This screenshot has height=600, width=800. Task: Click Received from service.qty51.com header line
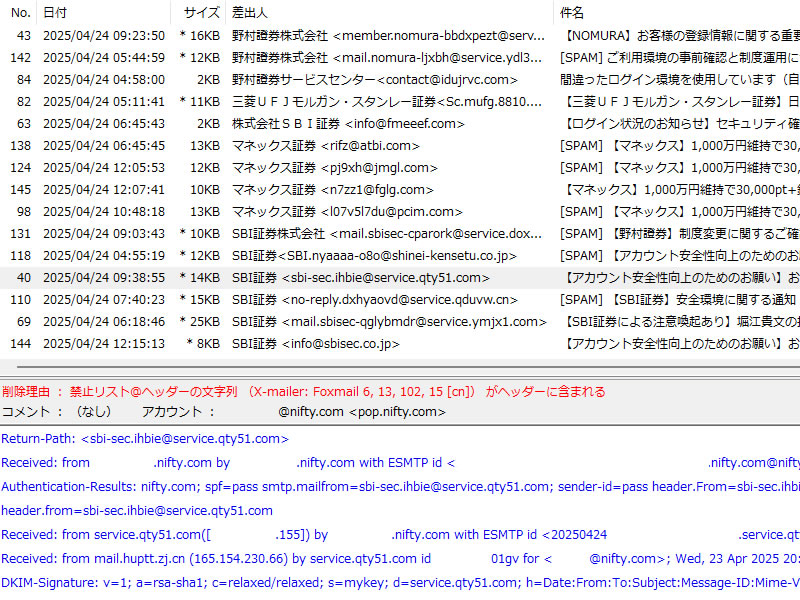pyautogui.click(x=400, y=534)
